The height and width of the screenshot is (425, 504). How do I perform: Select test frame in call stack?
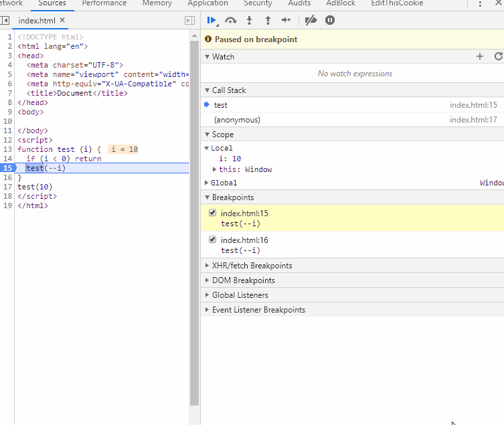(x=352, y=105)
